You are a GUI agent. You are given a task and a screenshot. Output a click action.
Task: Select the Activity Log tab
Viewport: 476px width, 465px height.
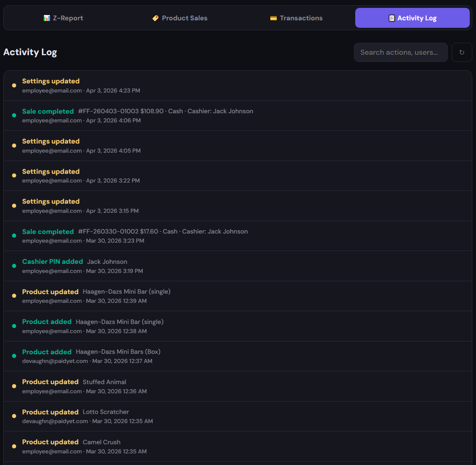[x=412, y=18]
